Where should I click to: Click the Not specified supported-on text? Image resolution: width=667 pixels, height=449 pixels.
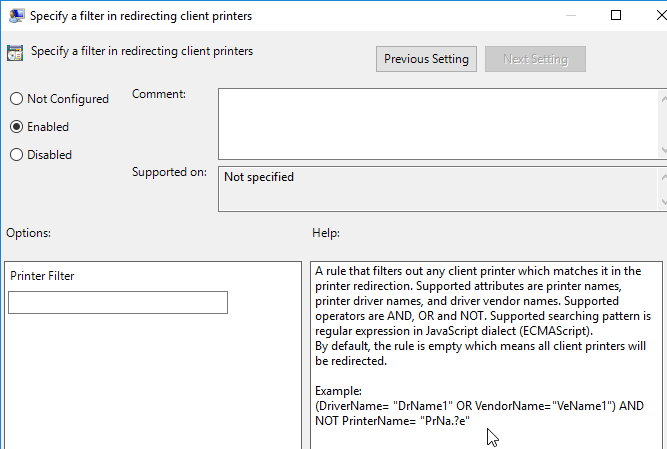coord(259,177)
